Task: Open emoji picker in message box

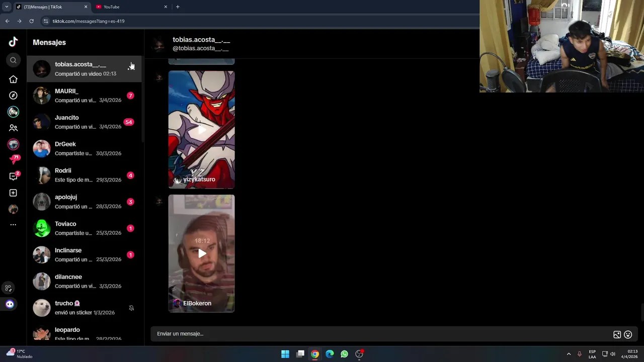Action: [x=628, y=334]
